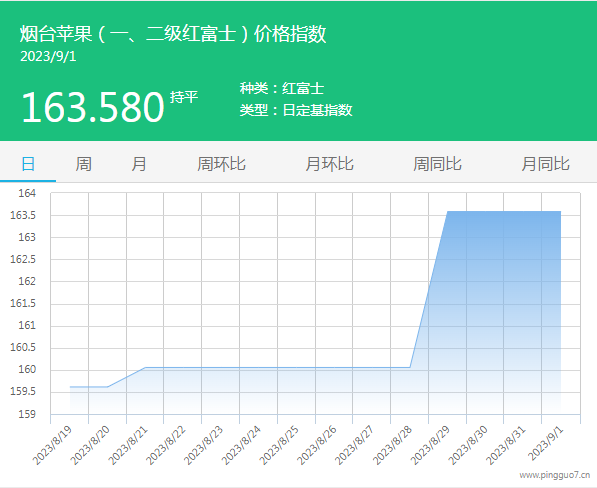This screenshot has width=597, height=488.
Task: Show the 月同比 tab
Action: point(545,164)
